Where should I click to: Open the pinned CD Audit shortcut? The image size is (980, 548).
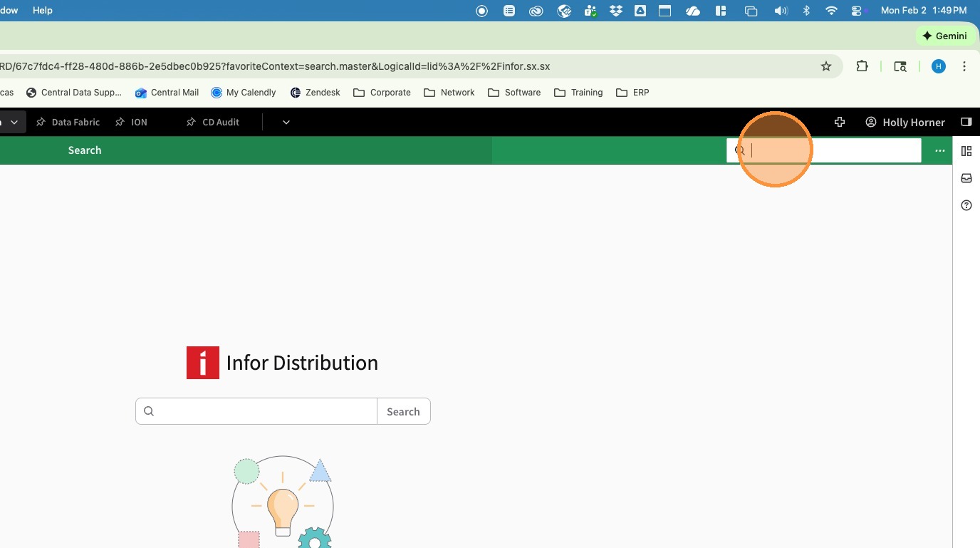pyautogui.click(x=213, y=122)
